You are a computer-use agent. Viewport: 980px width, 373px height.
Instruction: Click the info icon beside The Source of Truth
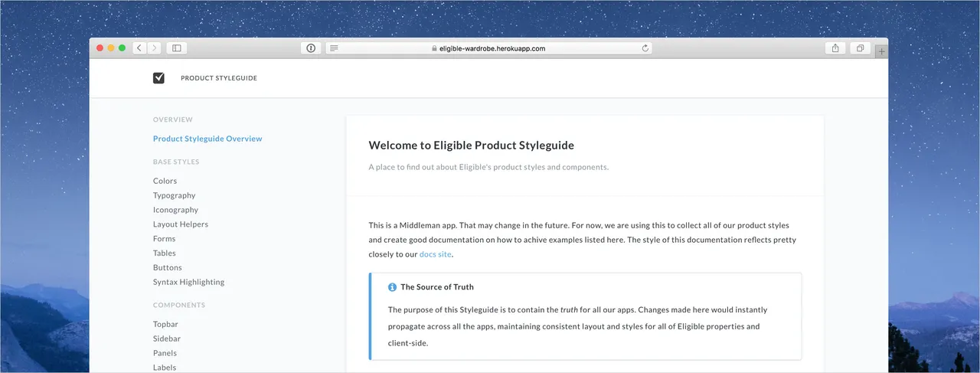tap(392, 287)
